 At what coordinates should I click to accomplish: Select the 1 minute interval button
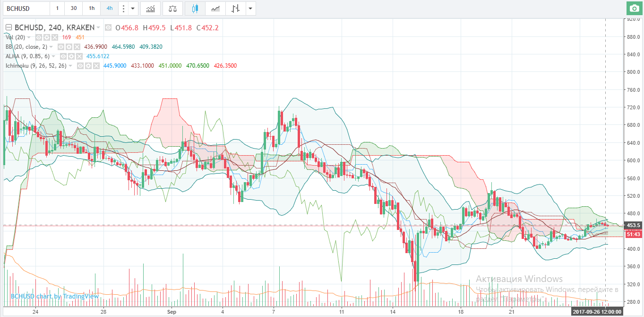pyautogui.click(x=57, y=9)
